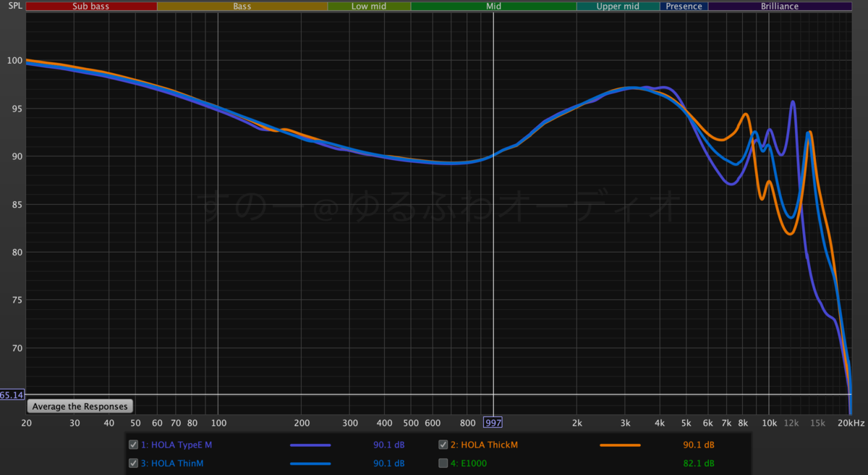Click the 90.1 dB value for HOLA TypeE M

pos(389,445)
